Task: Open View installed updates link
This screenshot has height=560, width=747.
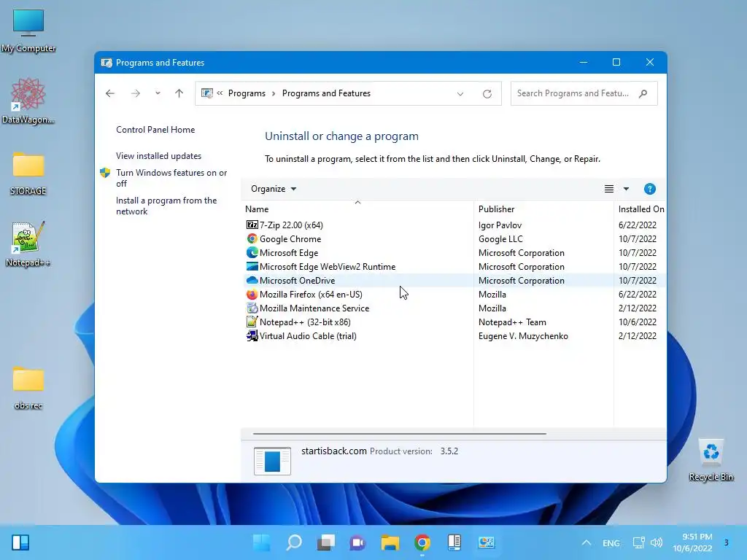Action: (x=158, y=156)
